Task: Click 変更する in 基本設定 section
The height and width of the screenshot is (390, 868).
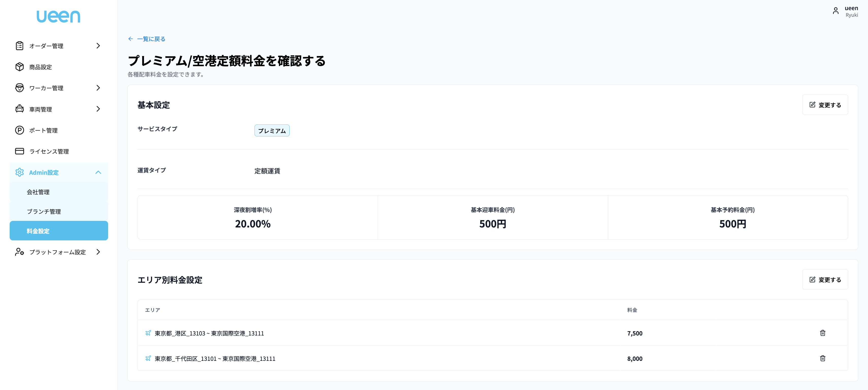Action: point(825,105)
